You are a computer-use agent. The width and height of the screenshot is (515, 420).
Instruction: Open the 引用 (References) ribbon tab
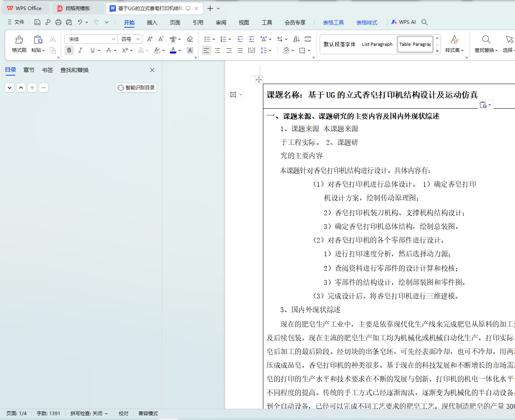point(198,23)
